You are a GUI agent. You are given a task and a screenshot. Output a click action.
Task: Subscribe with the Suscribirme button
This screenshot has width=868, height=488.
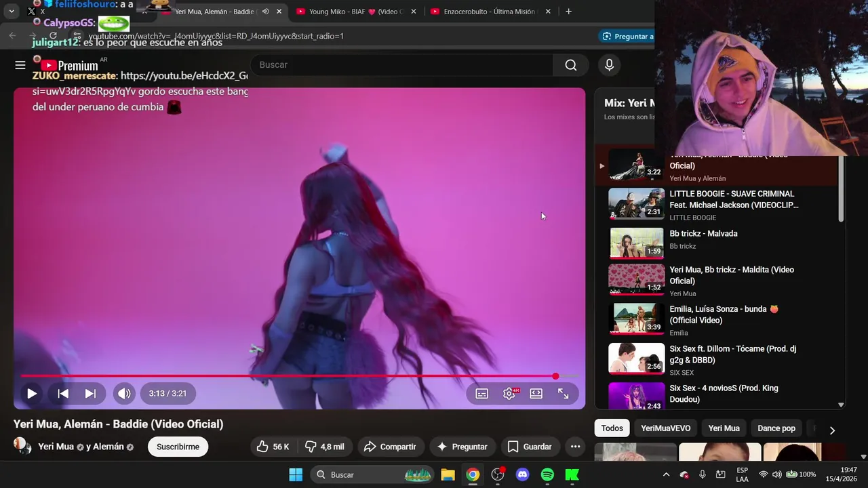tap(178, 447)
